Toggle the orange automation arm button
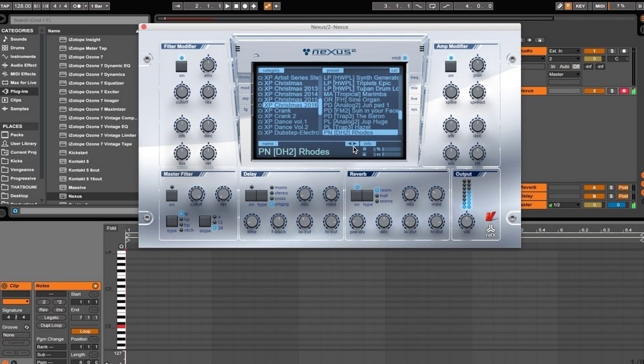This screenshot has height=364, width=644. point(268,6)
